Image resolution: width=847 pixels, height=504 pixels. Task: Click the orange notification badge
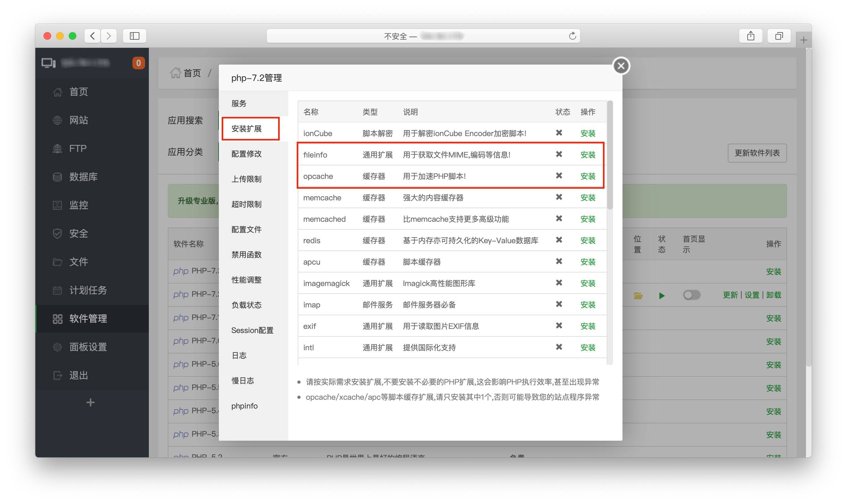tap(138, 63)
